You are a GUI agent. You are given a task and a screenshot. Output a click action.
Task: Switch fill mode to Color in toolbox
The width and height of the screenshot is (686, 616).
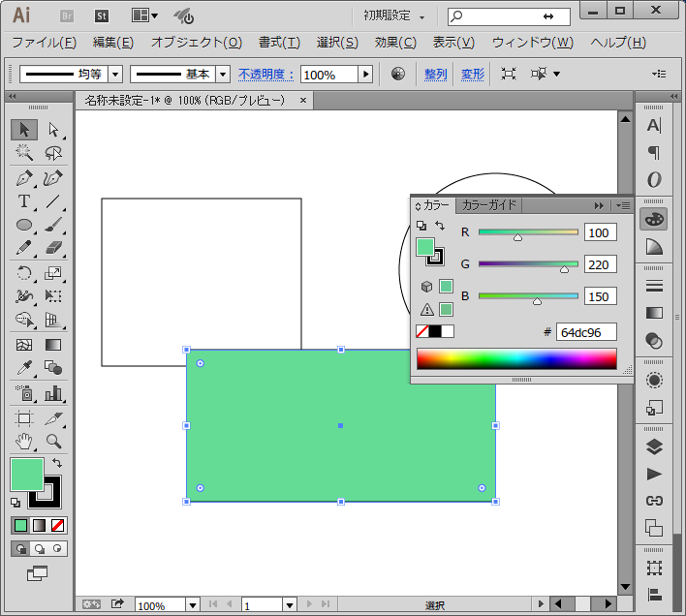[x=20, y=525]
